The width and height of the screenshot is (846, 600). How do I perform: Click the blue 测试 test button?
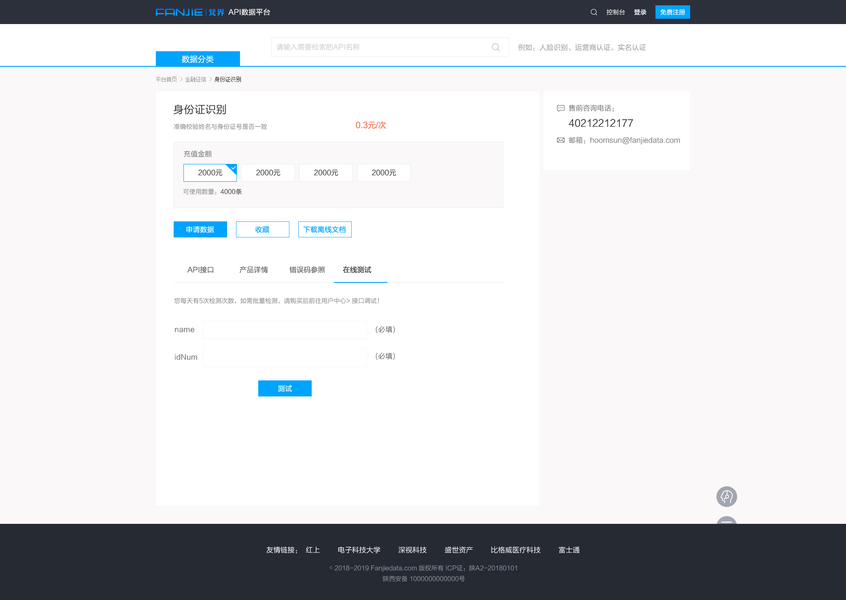point(285,388)
